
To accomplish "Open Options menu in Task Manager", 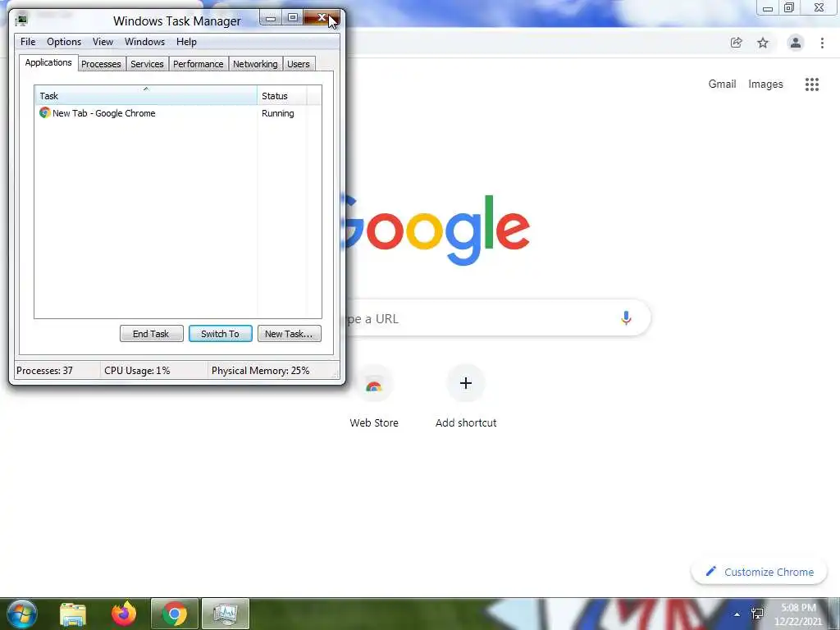I will (x=64, y=42).
